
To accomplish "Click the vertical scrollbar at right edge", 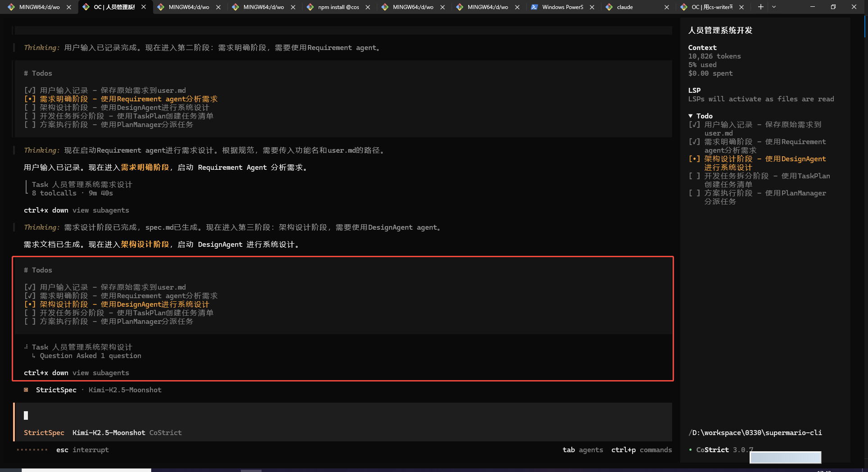I will (865, 27).
